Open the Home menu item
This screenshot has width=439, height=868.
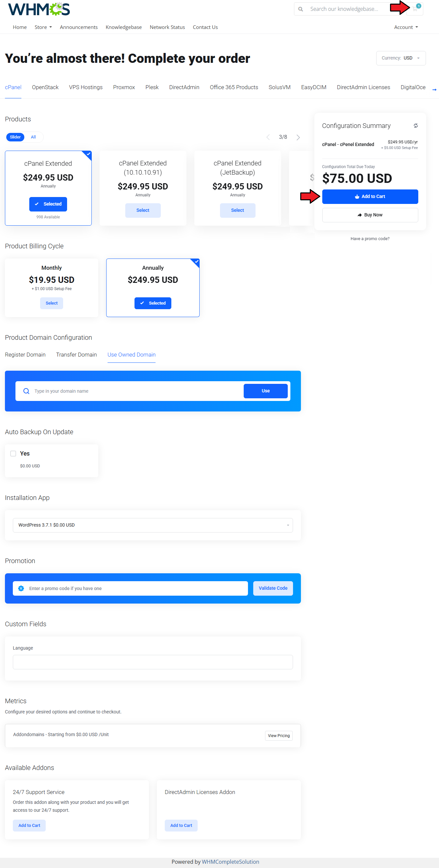click(20, 27)
